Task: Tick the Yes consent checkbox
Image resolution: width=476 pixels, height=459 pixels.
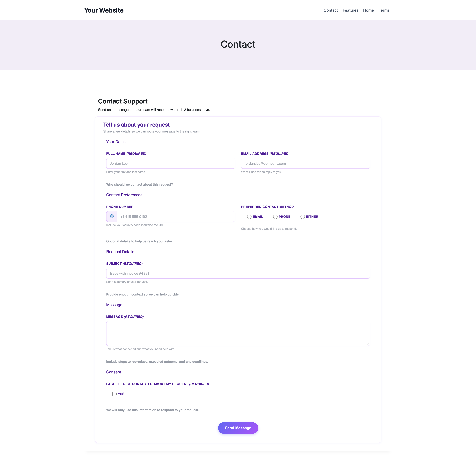Action: click(114, 394)
